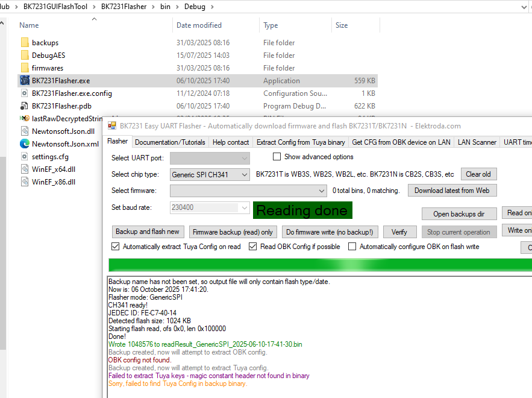Image resolution: width=532 pixels, height=398 pixels.
Task: Click Do firmware write (no backup!) button
Action: click(330, 232)
